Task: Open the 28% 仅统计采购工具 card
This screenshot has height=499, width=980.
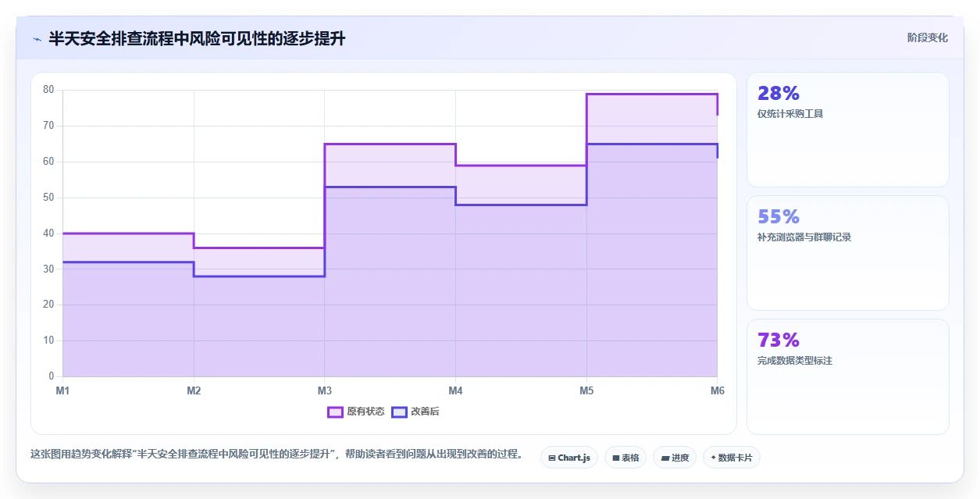Action: coord(848,130)
